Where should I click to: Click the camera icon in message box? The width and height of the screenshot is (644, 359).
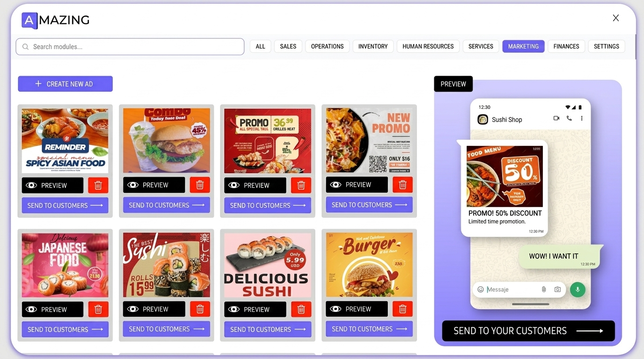pos(557,289)
